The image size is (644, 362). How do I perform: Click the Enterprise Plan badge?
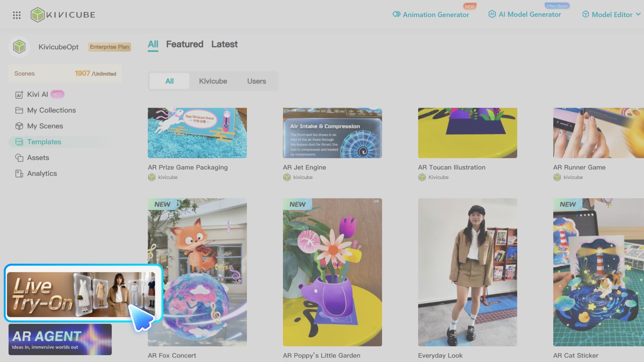[x=109, y=47]
